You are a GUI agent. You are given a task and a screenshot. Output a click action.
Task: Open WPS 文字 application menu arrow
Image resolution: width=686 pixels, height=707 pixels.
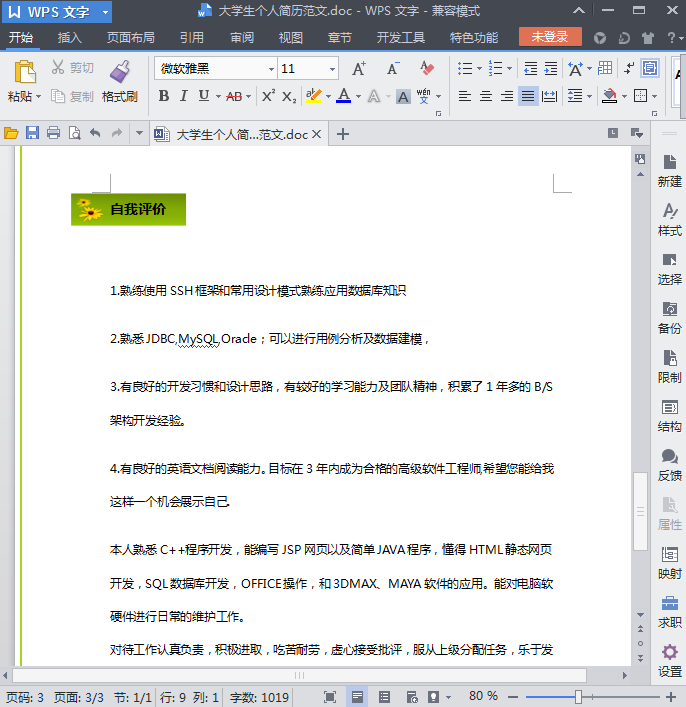coord(105,12)
